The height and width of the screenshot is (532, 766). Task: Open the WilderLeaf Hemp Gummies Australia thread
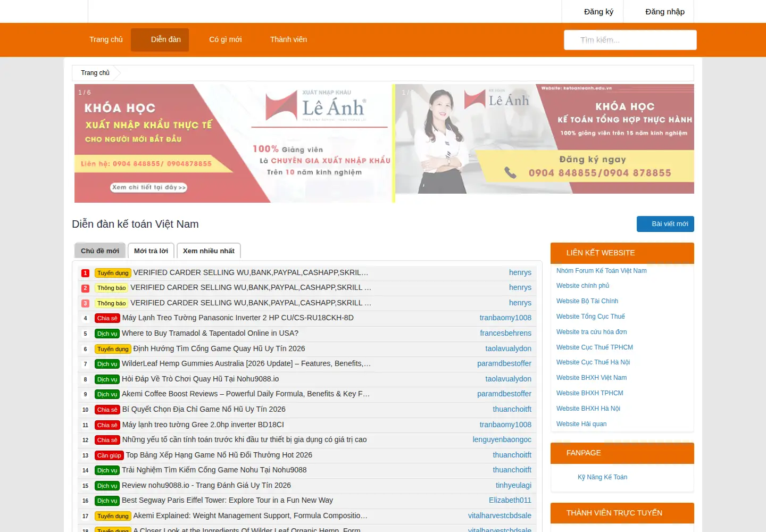[246, 364]
